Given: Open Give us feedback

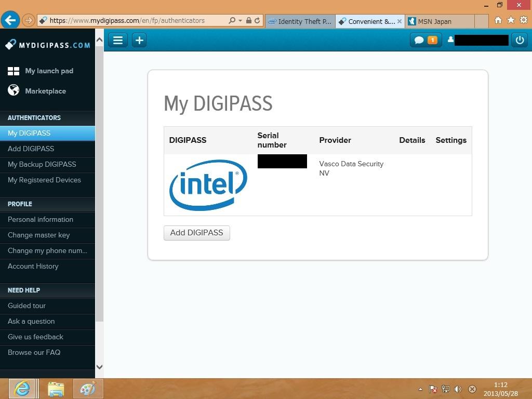Looking at the screenshot, I should (47, 337).
